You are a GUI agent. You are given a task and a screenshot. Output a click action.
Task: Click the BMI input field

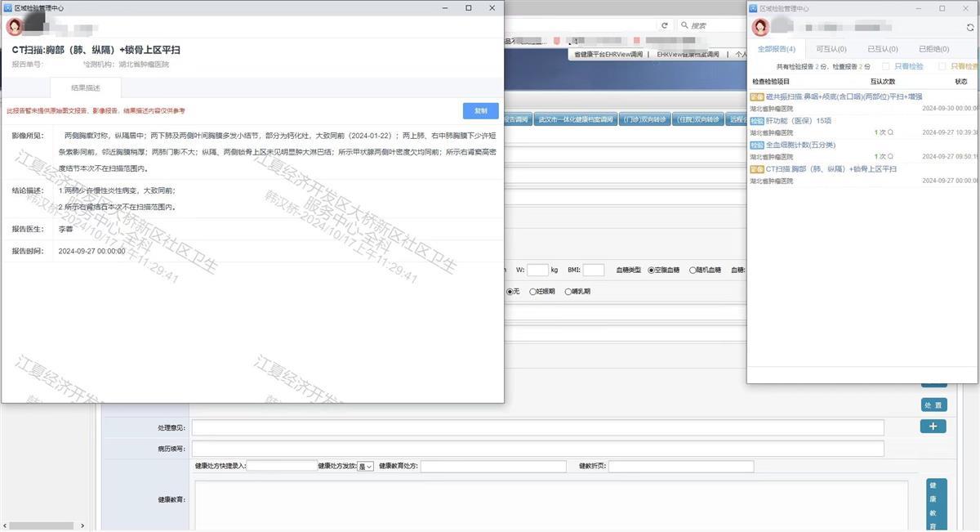click(x=594, y=270)
